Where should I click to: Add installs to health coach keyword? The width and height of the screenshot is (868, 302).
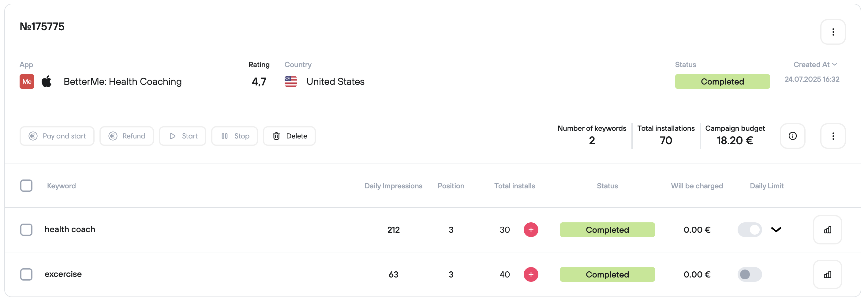[x=531, y=230]
